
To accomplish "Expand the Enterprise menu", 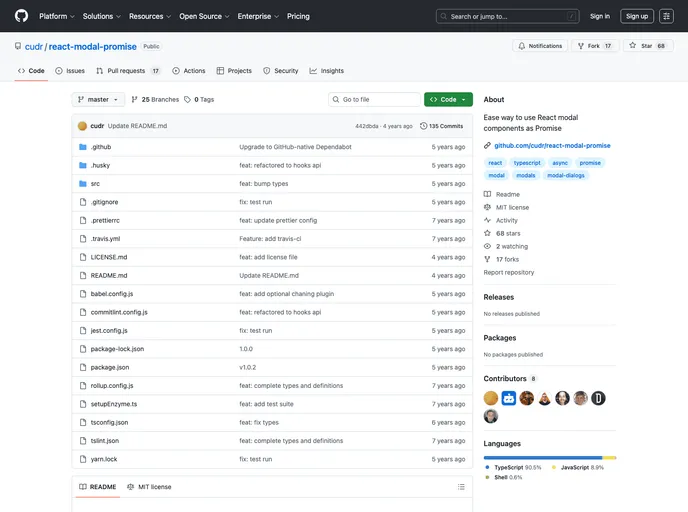I will pyautogui.click(x=258, y=16).
